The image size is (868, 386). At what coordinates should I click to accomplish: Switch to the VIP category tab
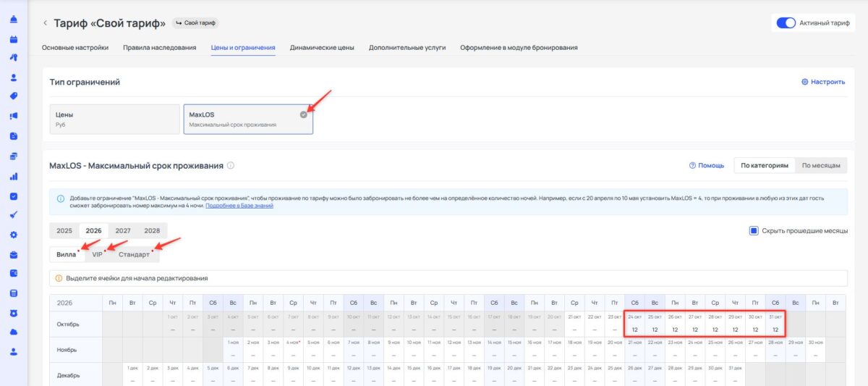point(98,255)
